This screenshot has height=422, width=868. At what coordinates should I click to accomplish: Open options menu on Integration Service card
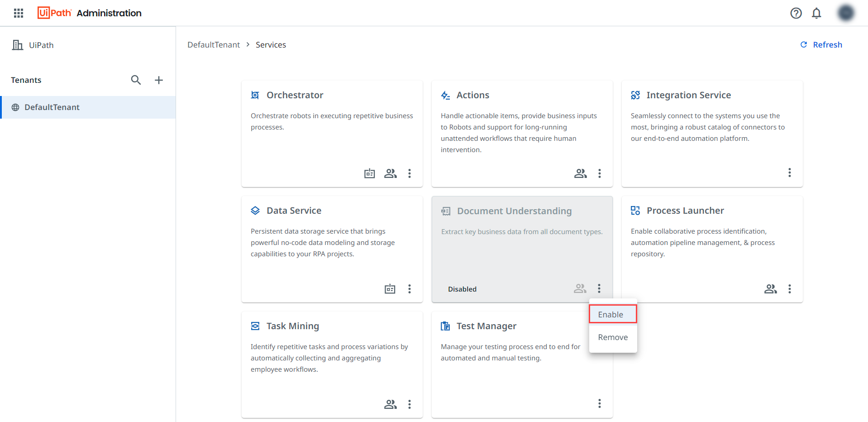[x=789, y=173]
